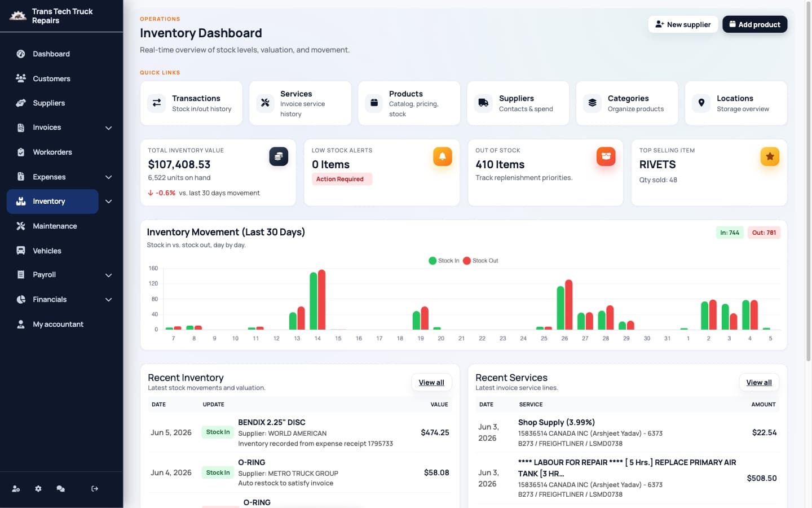812x508 pixels.
Task: Click the Services wrench icon card
Action: click(x=265, y=103)
